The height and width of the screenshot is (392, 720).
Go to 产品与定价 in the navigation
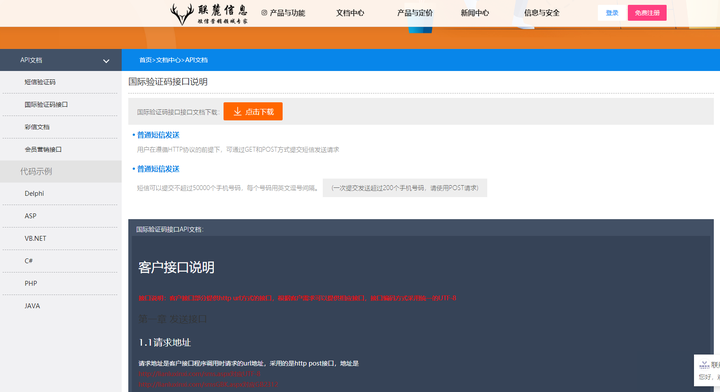(x=415, y=13)
